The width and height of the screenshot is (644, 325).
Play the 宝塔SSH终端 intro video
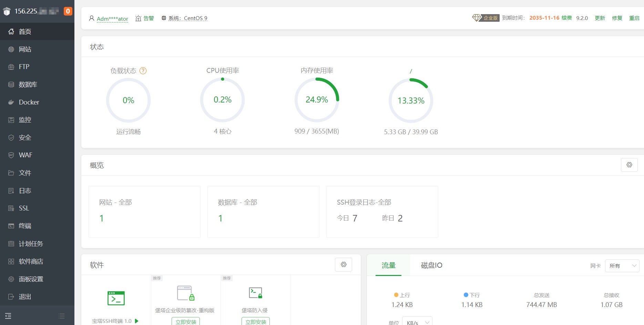(x=137, y=321)
